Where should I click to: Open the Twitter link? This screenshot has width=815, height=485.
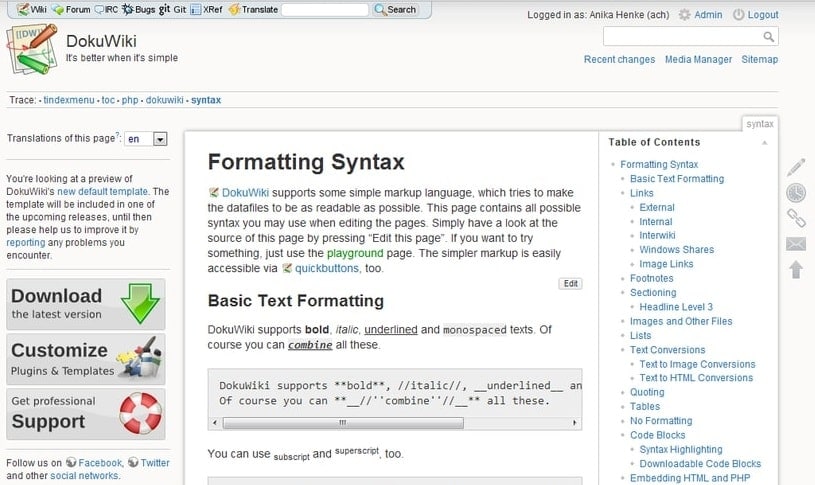click(x=149, y=463)
